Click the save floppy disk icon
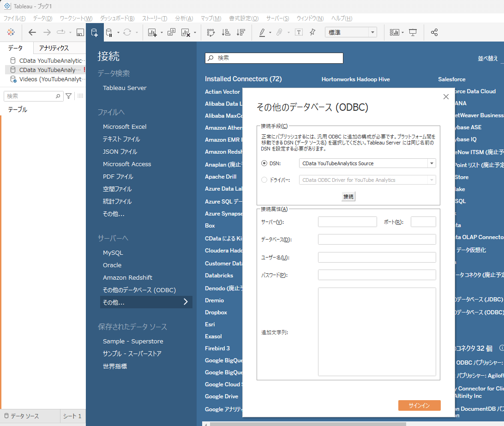Viewport: 504px width, 426px height. point(80,32)
